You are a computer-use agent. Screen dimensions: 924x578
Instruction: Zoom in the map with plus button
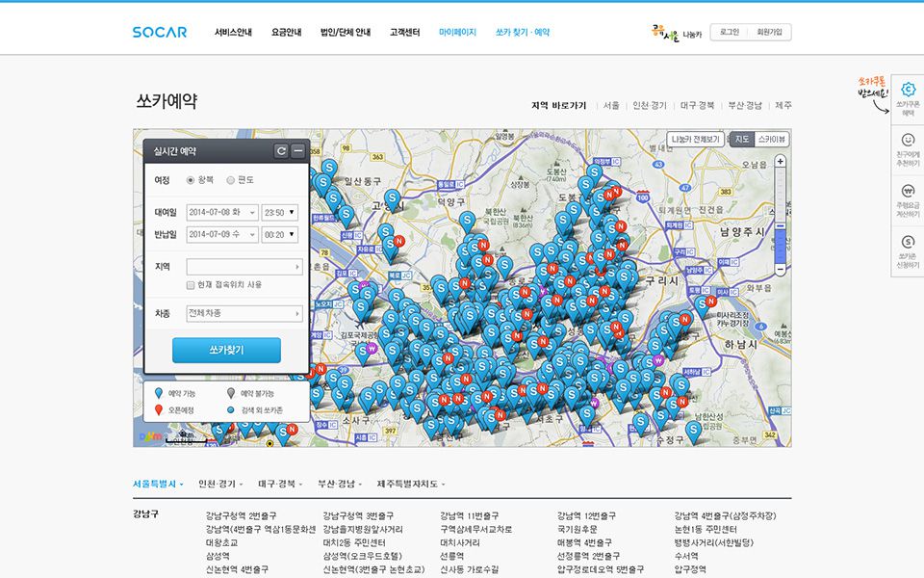coord(780,162)
